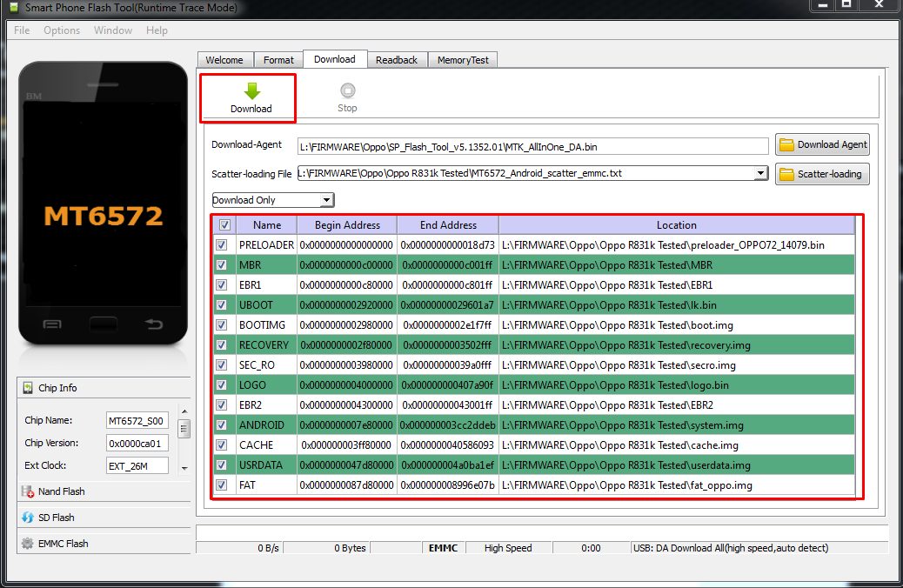
Task: Uncheck the BOOTIMG partition checkbox
Action: (221, 325)
